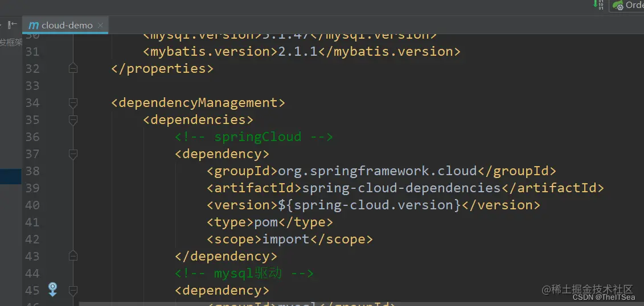Click the import scope value
This screenshot has height=306, width=644.
point(286,239)
